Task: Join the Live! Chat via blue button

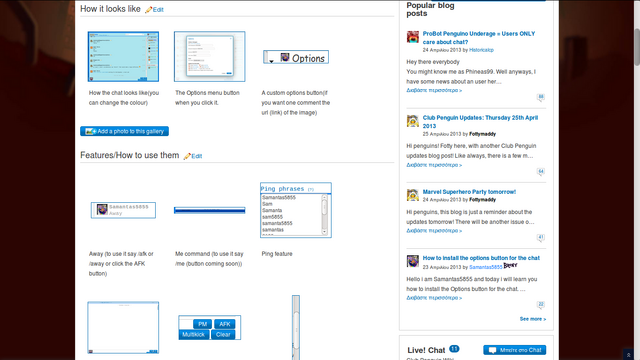Action: [x=515, y=350]
